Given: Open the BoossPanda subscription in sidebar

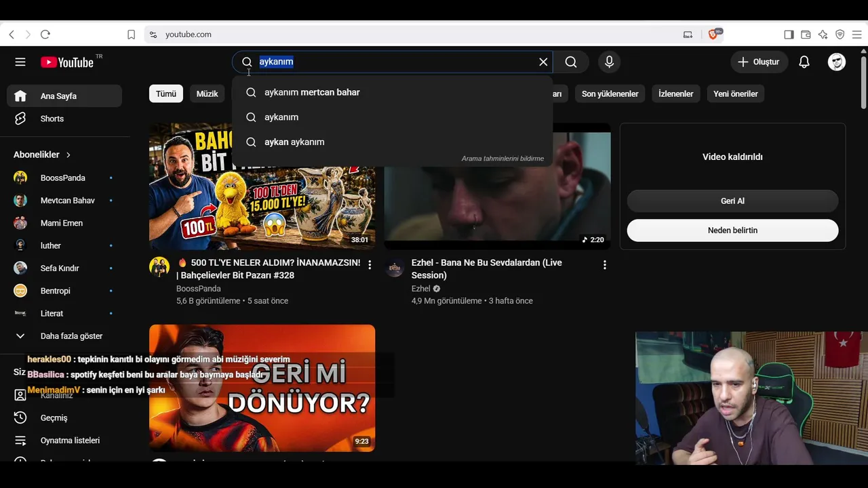Looking at the screenshot, I should click(x=64, y=178).
